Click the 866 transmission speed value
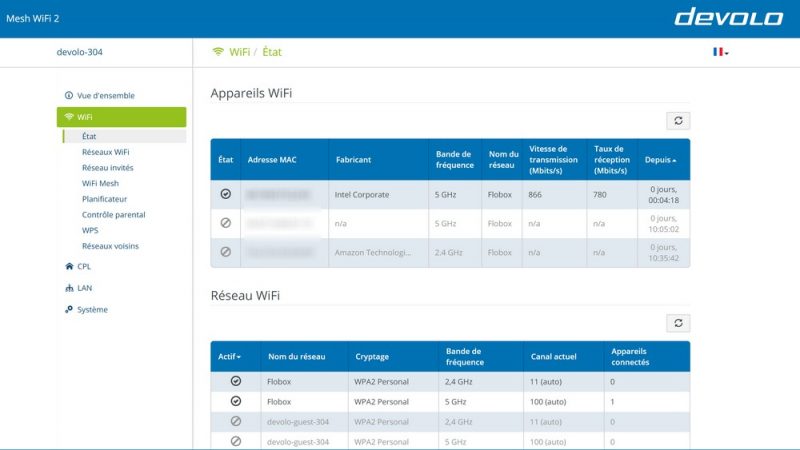The height and width of the screenshot is (450, 800). tap(535, 194)
